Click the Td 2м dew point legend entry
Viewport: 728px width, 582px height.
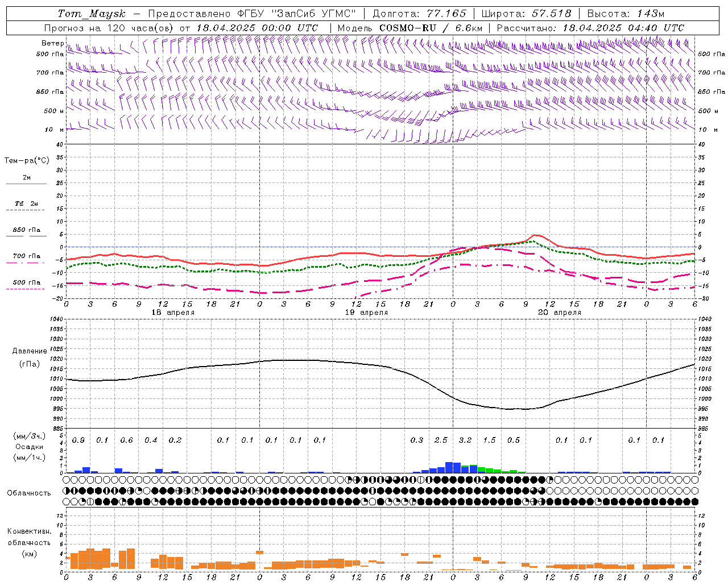click(x=27, y=203)
